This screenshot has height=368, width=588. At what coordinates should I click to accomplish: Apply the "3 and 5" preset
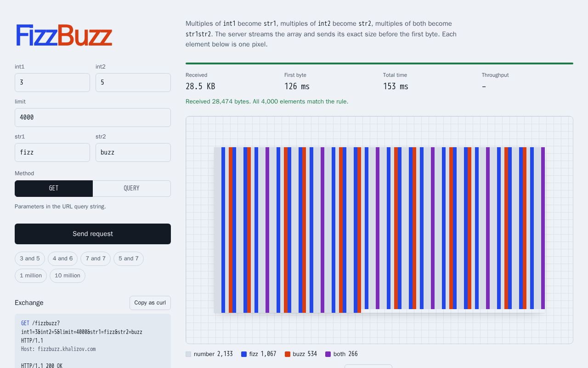[x=30, y=259]
